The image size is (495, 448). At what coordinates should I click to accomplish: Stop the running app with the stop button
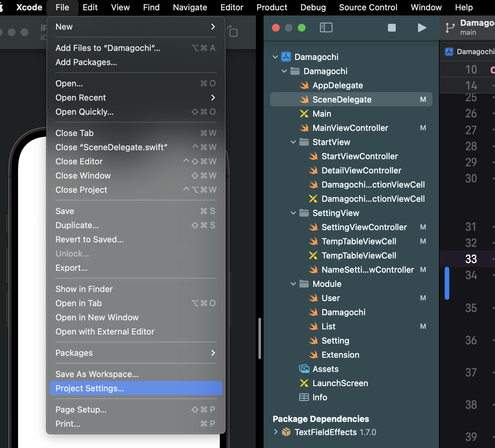point(392,28)
